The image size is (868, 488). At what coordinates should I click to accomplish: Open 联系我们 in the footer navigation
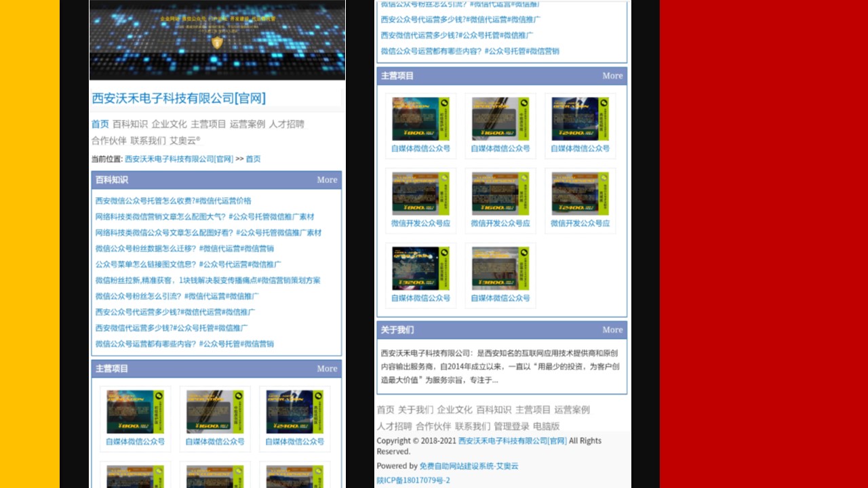pos(473,426)
